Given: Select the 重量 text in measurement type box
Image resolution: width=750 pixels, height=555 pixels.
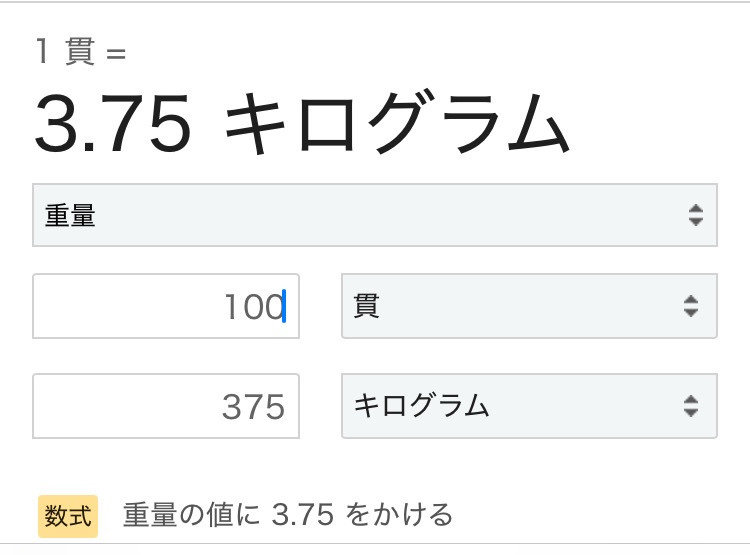Looking at the screenshot, I should click(x=70, y=215).
